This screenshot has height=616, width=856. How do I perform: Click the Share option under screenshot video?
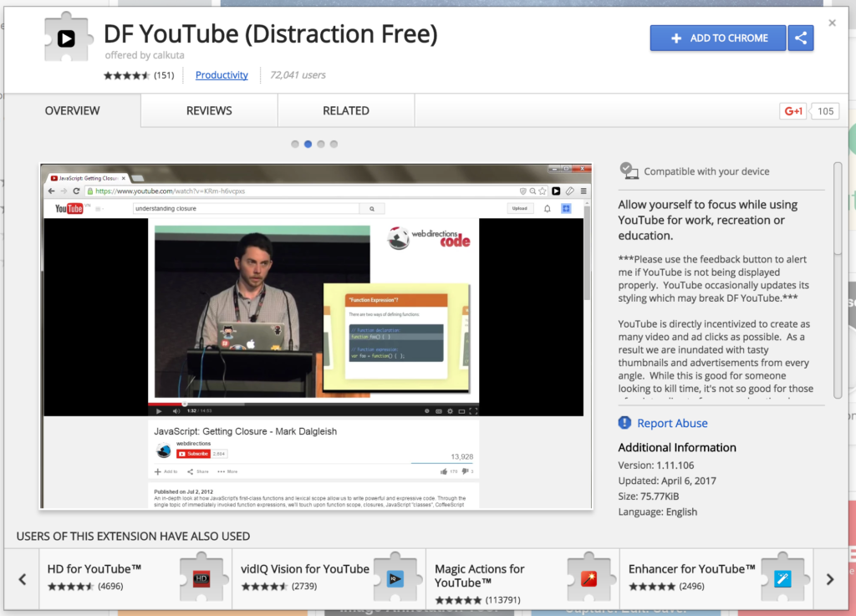pos(197,471)
